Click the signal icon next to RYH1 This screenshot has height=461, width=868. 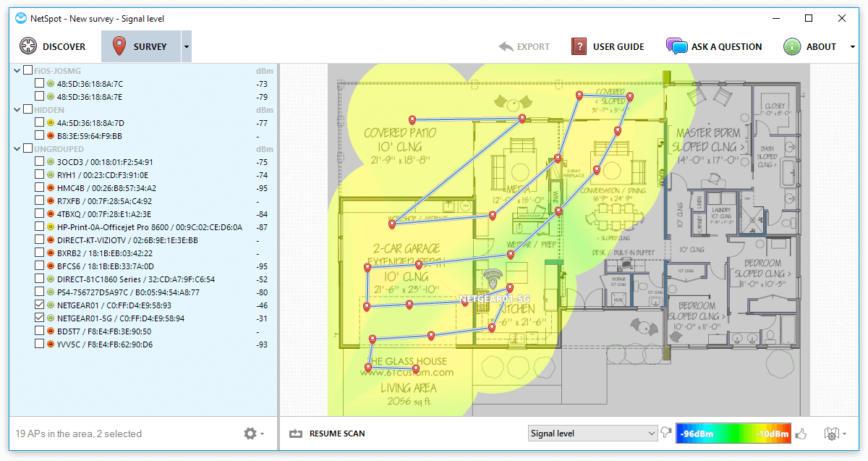click(51, 175)
